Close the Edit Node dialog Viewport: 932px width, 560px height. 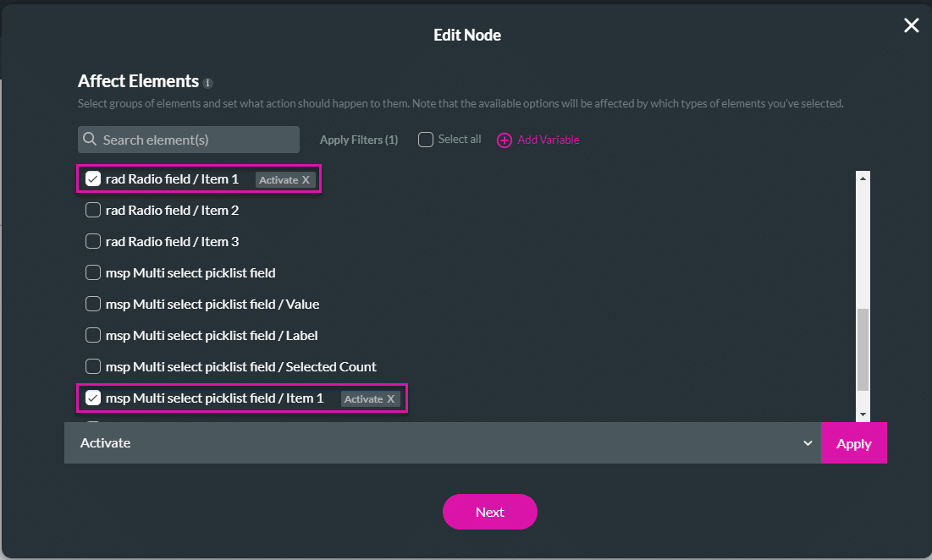(911, 25)
